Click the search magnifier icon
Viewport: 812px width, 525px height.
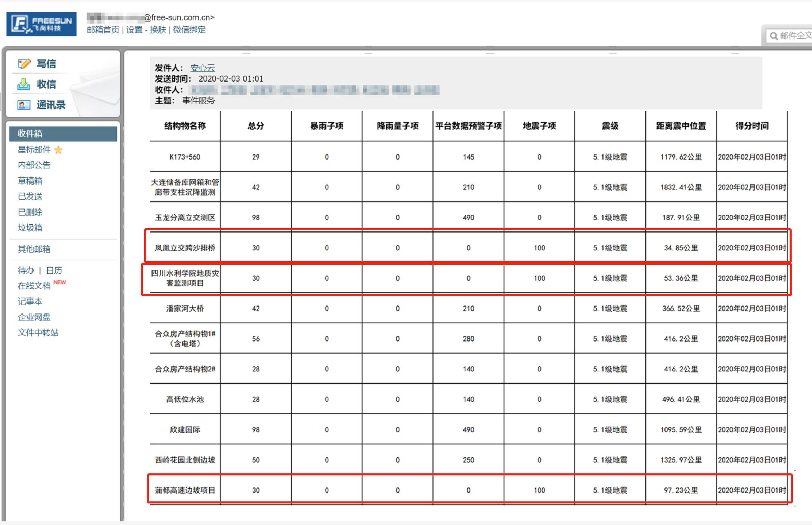pos(774,36)
